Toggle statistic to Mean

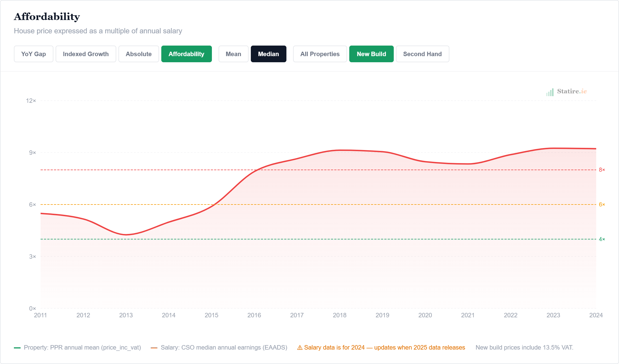coord(233,54)
